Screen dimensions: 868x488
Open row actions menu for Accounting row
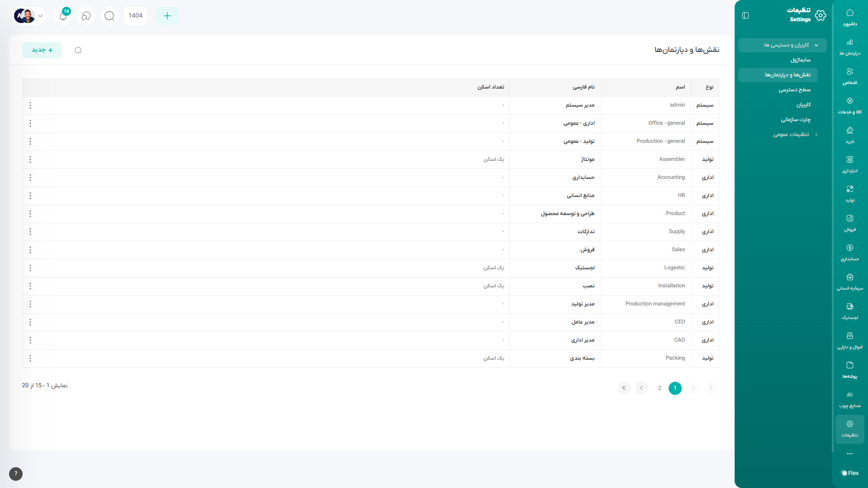(30, 178)
